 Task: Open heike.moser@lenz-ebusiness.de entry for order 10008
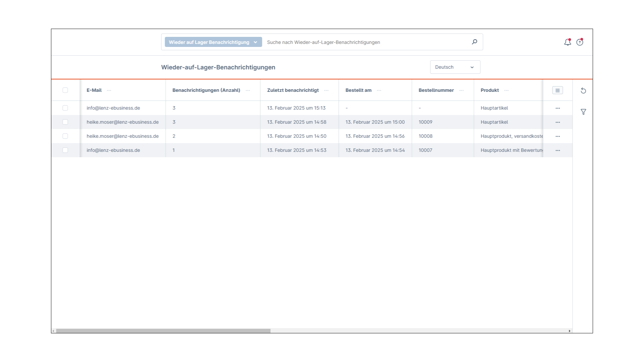click(x=122, y=136)
